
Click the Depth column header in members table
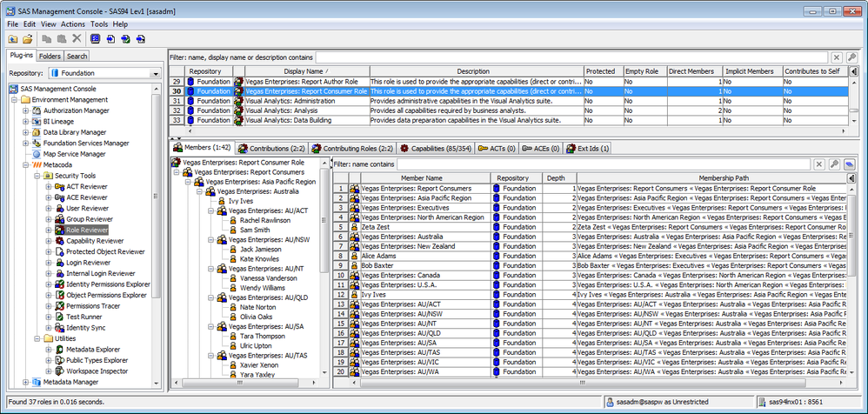click(x=556, y=177)
